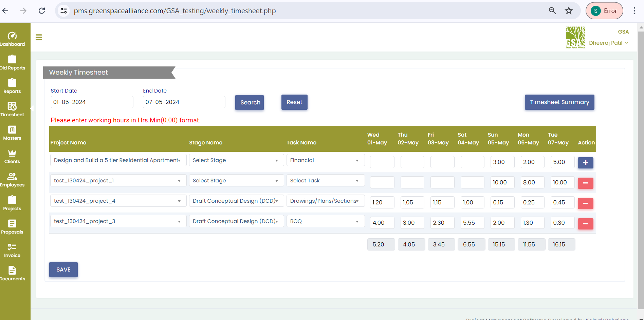Image resolution: width=644 pixels, height=320 pixels.
Task: Toggle the hamburger menu icon
Action: (39, 37)
